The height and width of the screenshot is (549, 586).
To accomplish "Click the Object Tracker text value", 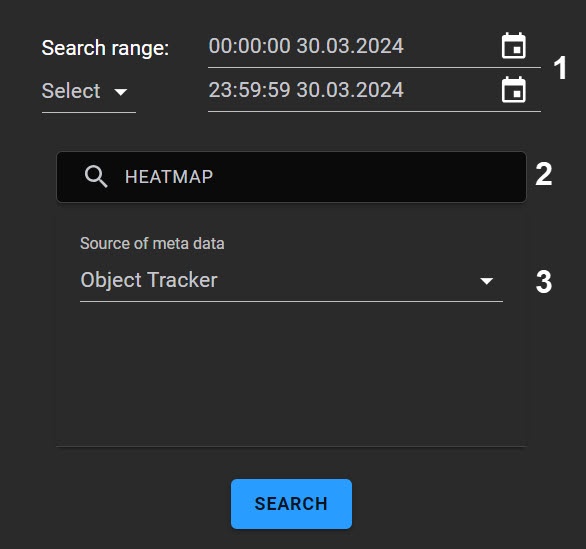I will coord(149,280).
